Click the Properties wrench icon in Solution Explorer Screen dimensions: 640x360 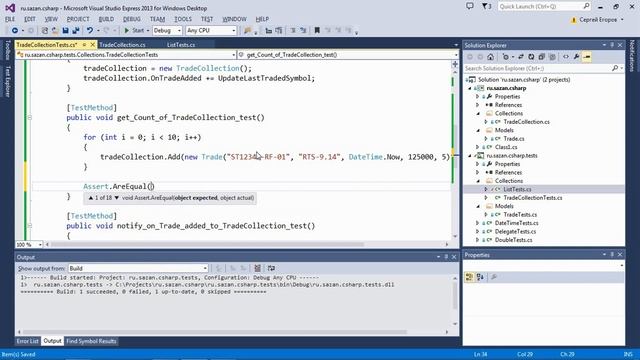[x=576, y=57]
